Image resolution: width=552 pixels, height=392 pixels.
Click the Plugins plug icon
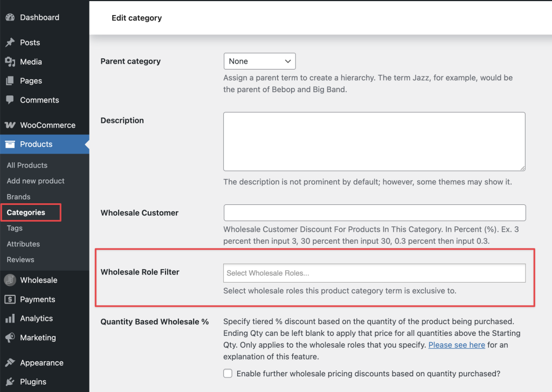click(x=10, y=381)
